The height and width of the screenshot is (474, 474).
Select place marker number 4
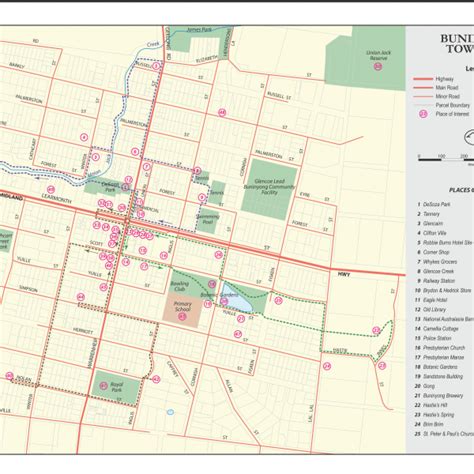[x=84, y=137]
